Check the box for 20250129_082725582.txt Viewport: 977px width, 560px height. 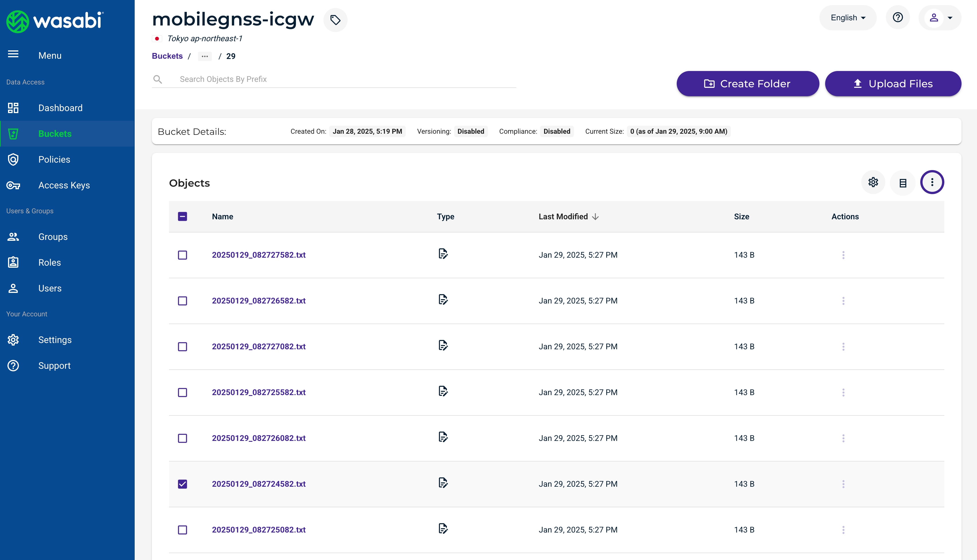pyautogui.click(x=183, y=392)
